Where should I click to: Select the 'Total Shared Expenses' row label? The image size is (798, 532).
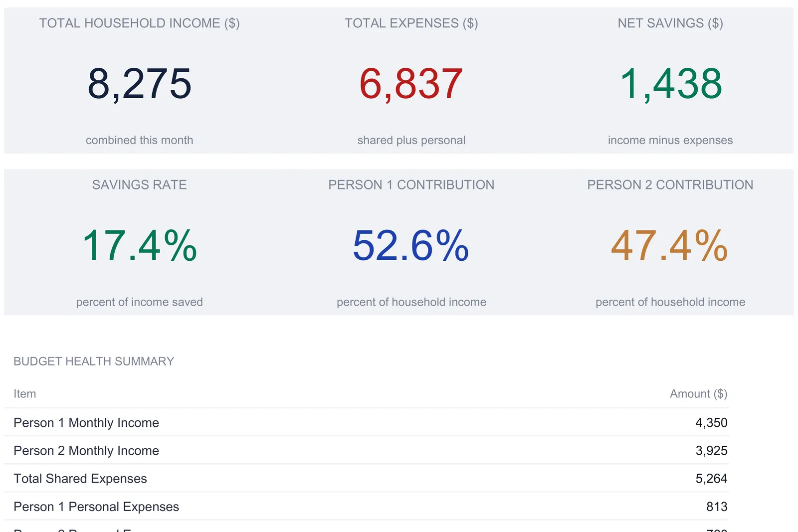click(x=80, y=479)
